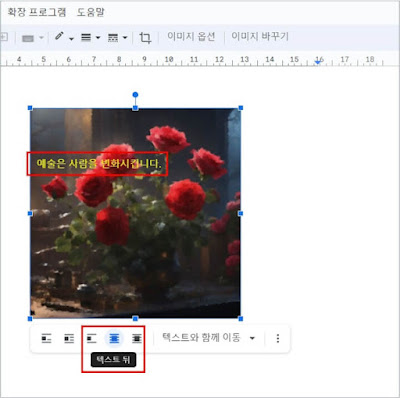Click 이미지 바꾸기 button
This screenshot has width=400, height=398.
260,36
